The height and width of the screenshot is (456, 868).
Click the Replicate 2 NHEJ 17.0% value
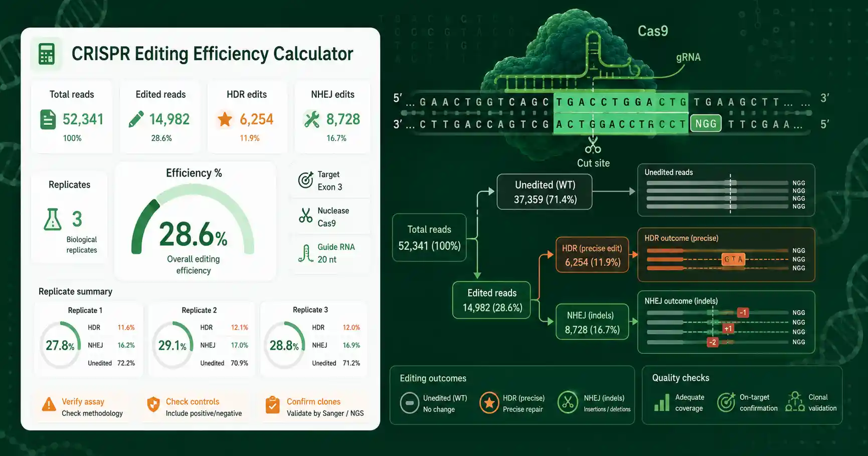(239, 345)
